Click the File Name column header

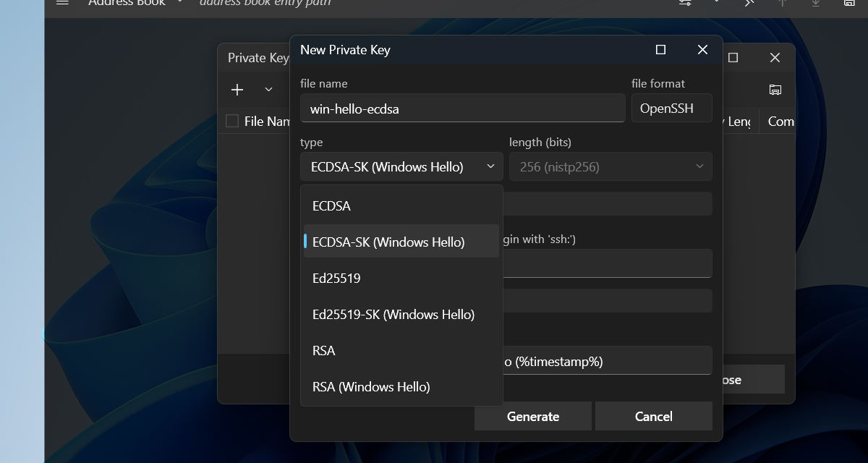[x=267, y=121]
